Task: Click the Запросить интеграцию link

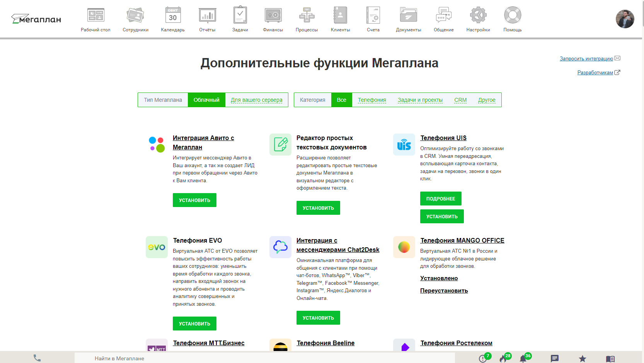Action: pos(586,58)
